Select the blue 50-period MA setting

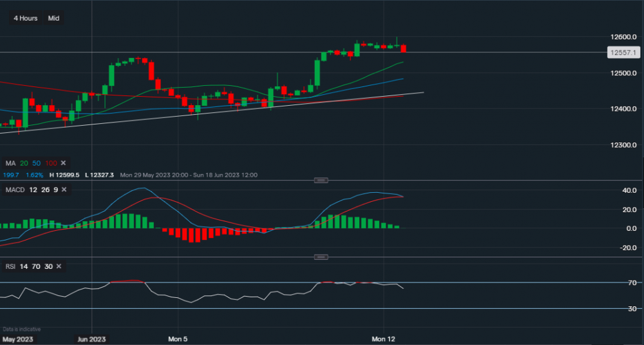click(x=37, y=163)
